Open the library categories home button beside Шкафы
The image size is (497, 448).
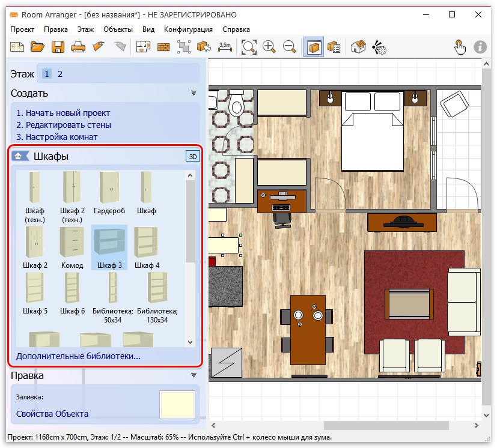coord(20,156)
